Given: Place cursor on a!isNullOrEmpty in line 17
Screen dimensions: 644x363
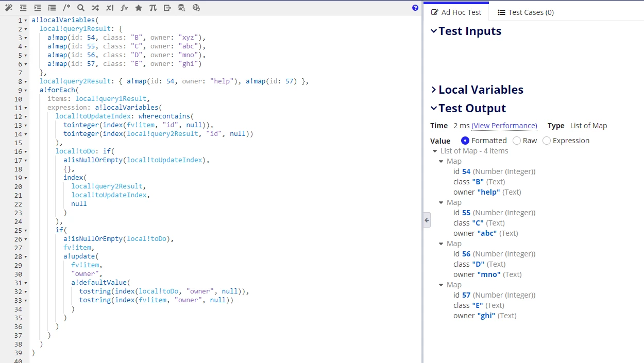Looking at the screenshot, I should [93, 160].
